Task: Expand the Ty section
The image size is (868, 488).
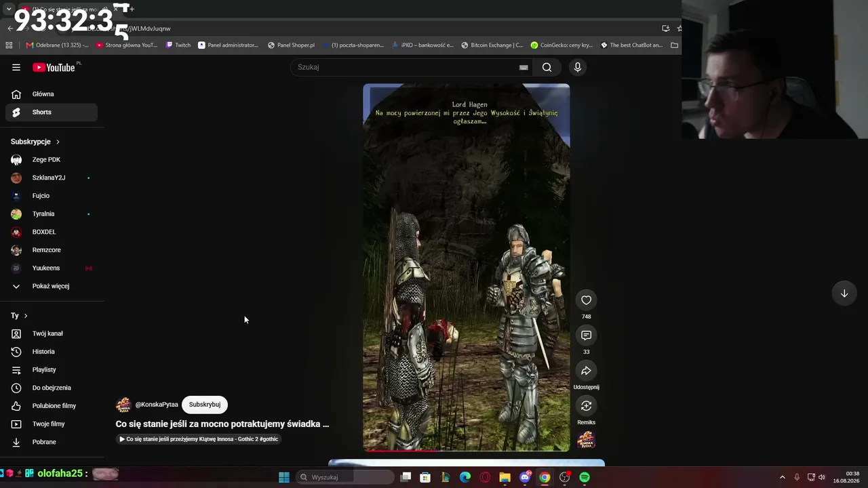Action: [x=19, y=316]
